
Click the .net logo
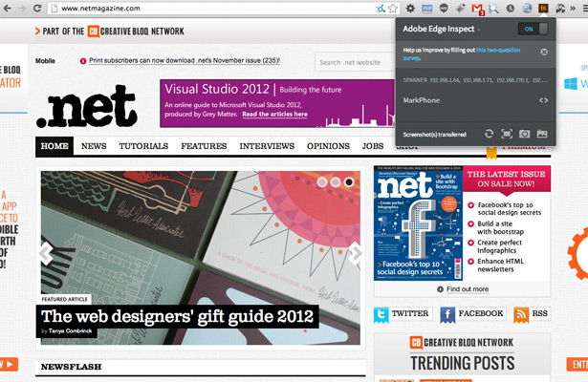click(87, 106)
